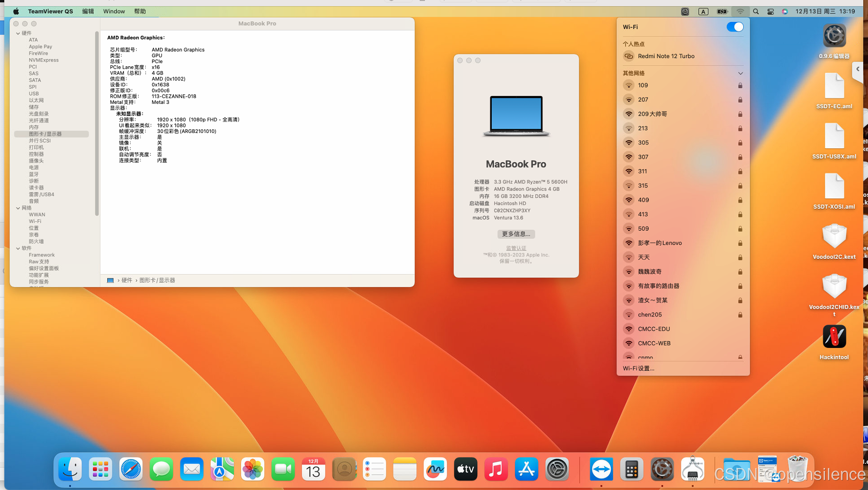
Task: Select Wi-Fi under 网络 in sidebar
Action: coord(35,221)
